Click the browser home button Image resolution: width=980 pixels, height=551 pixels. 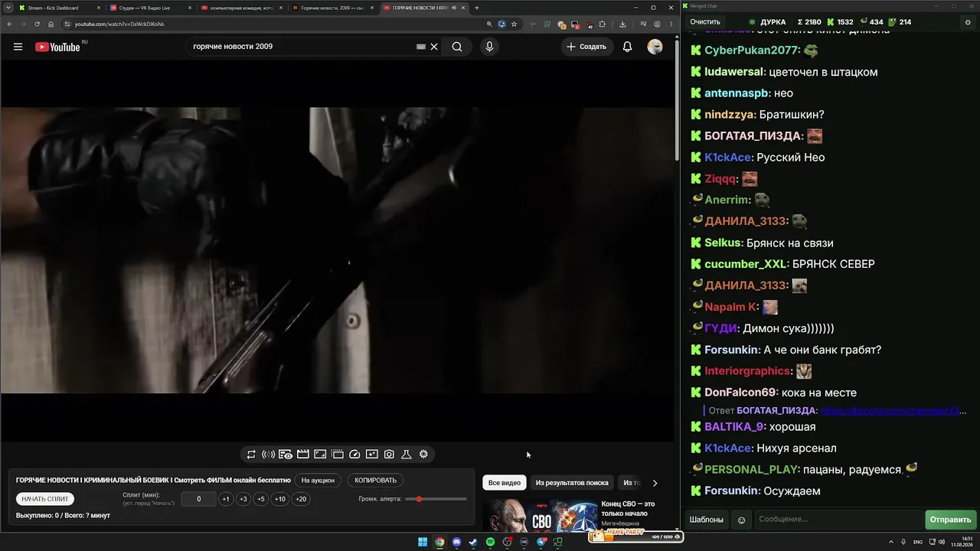coord(51,24)
